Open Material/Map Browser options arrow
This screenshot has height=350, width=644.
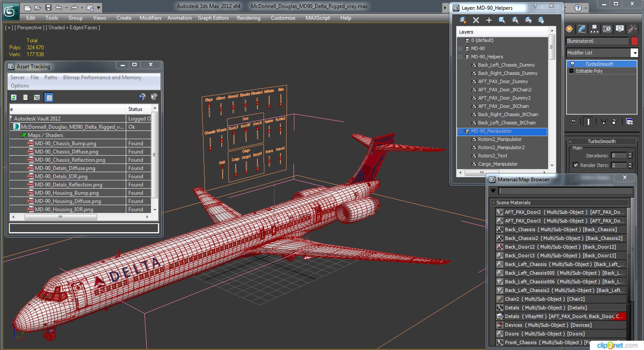[493, 191]
